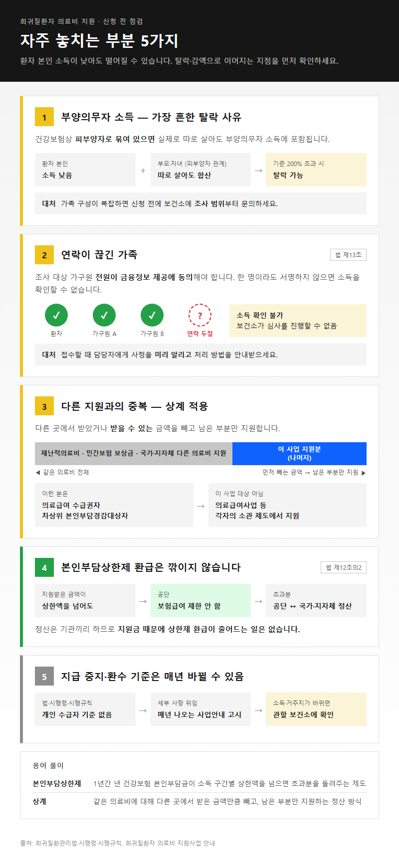Click the blue 이 사업 지원분 bar
399x868 pixels.
[299, 454]
